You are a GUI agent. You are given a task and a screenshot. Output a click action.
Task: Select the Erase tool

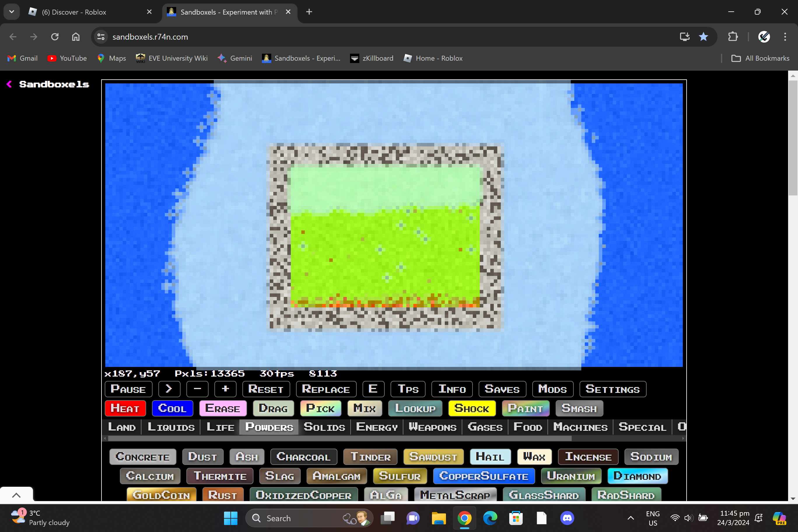pos(223,408)
